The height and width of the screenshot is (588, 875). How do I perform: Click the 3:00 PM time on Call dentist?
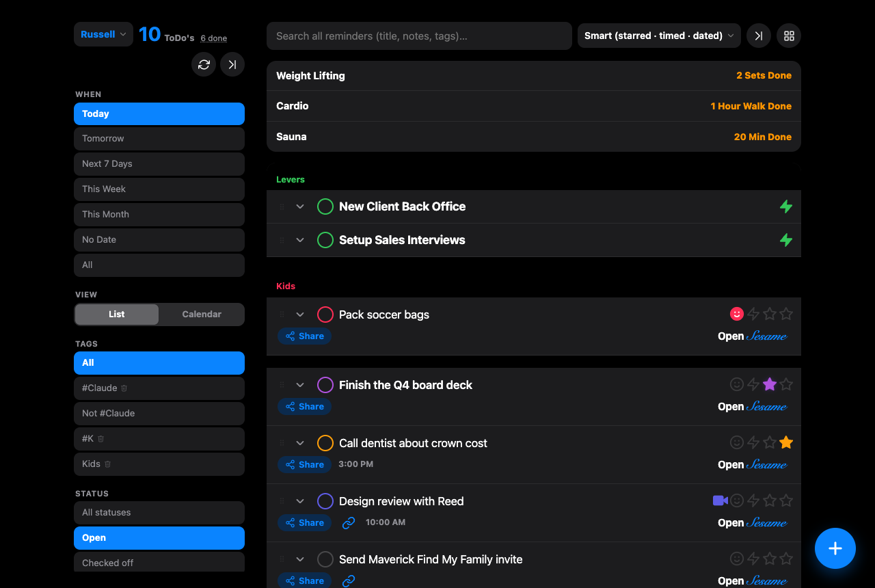point(356,464)
